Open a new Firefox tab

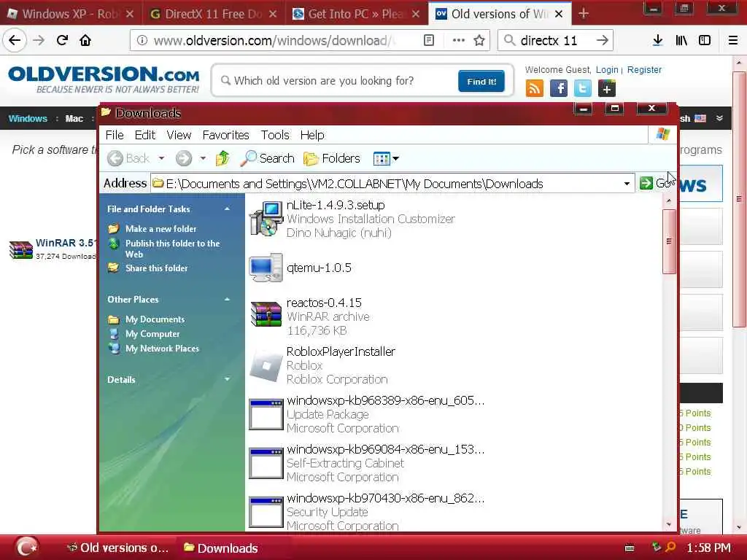click(x=583, y=14)
